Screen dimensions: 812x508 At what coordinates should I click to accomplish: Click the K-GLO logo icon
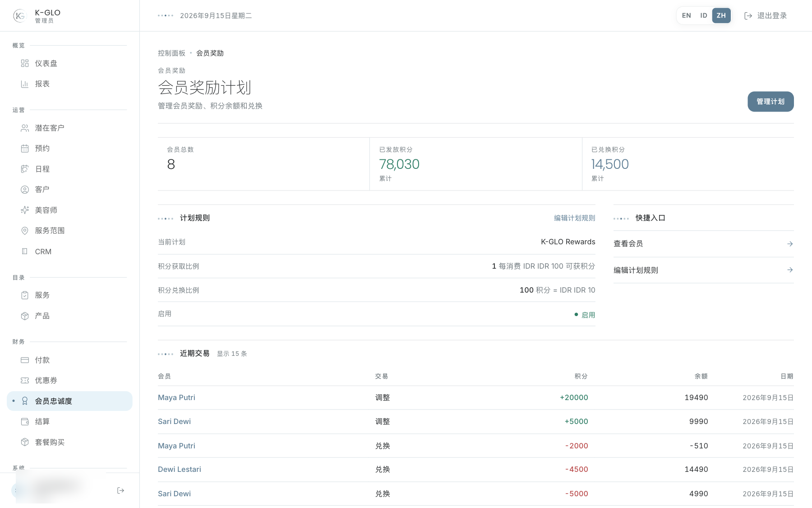(x=20, y=16)
